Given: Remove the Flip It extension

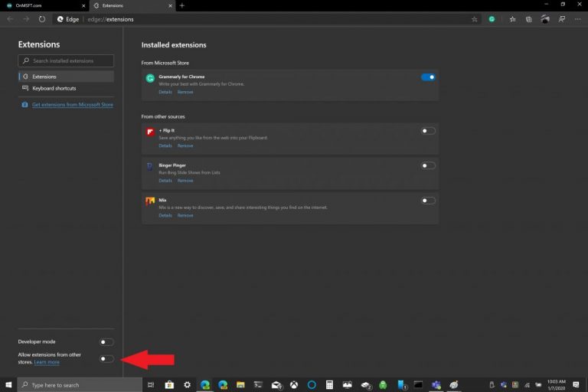Looking at the screenshot, I should point(185,145).
